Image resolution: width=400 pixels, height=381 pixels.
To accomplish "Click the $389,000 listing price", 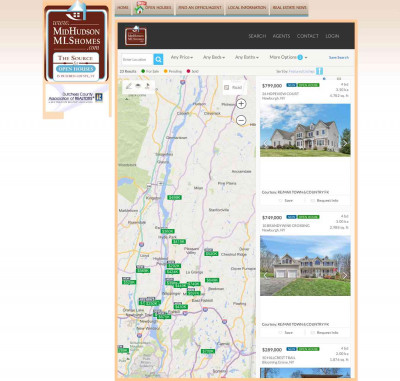I will pyautogui.click(x=272, y=350).
